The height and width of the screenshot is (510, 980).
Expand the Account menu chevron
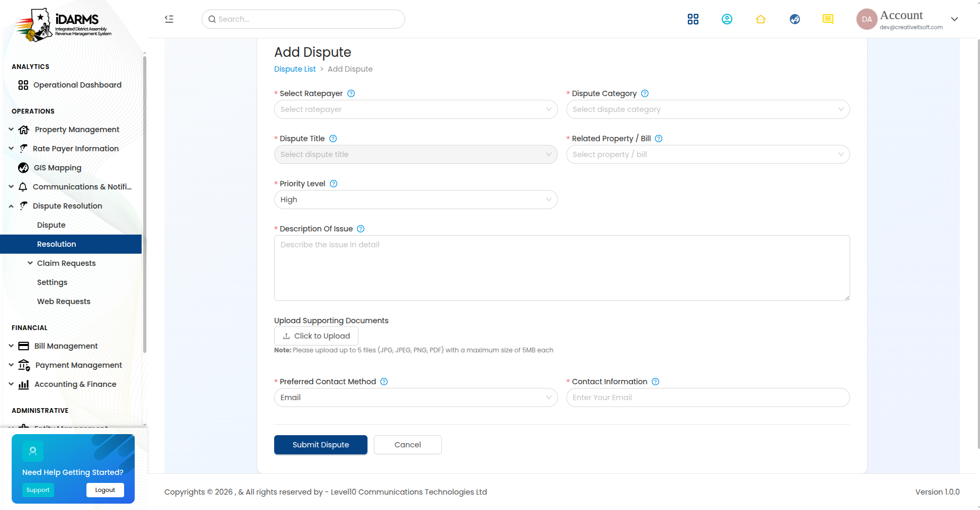[x=955, y=19]
